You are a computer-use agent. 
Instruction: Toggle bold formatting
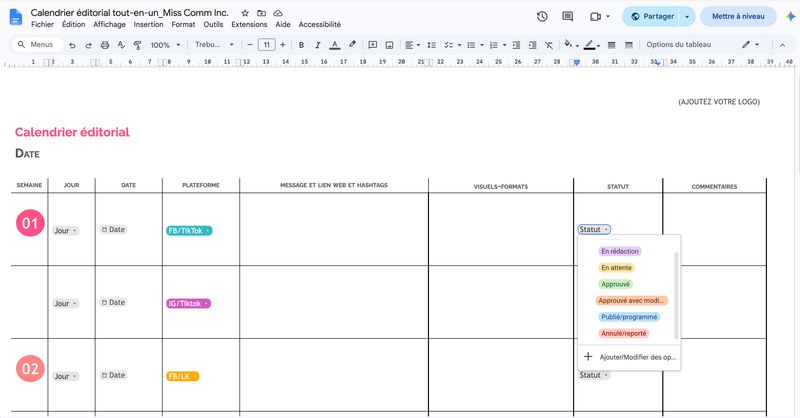[x=301, y=45]
